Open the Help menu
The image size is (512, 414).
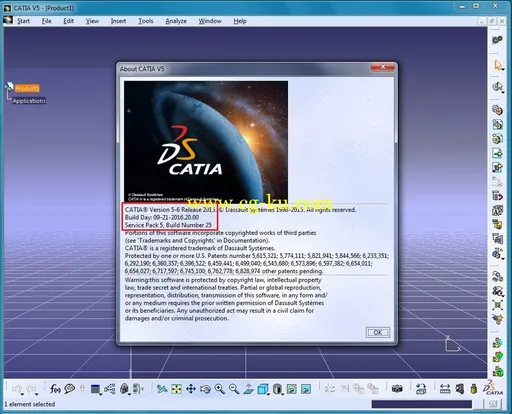coord(240,21)
